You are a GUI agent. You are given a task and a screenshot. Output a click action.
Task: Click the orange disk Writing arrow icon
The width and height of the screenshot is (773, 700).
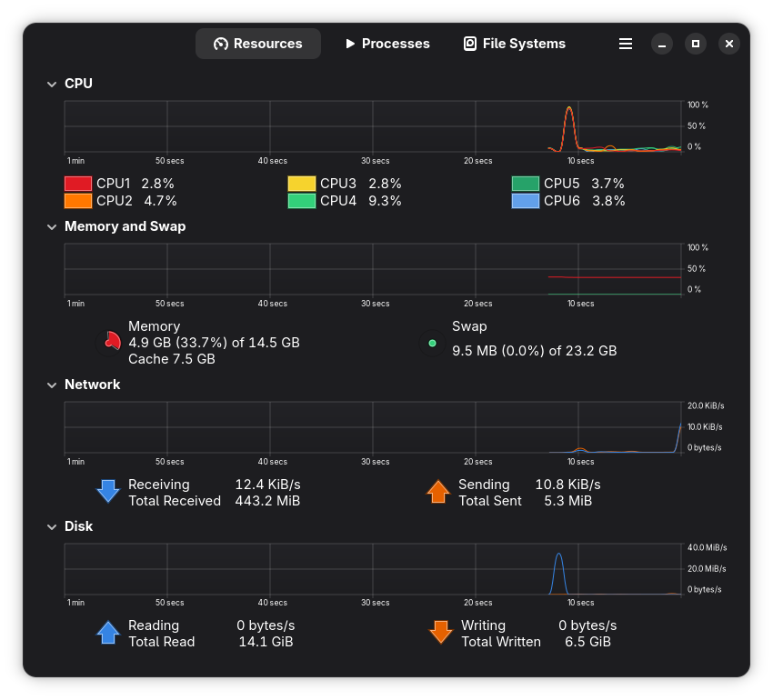441,633
